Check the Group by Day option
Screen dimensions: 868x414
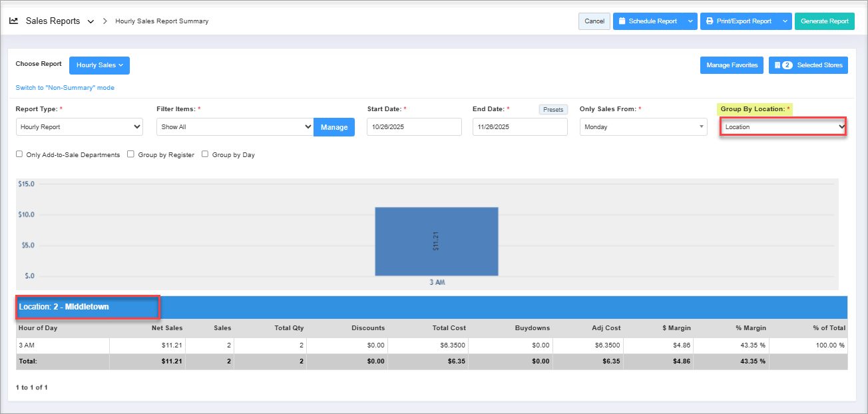click(205, 154)
